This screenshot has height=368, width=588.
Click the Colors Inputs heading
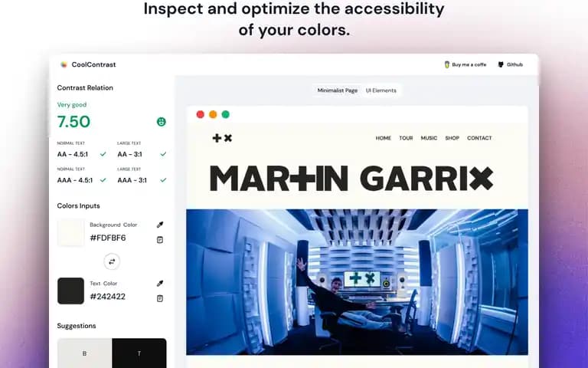pos(78,205)
